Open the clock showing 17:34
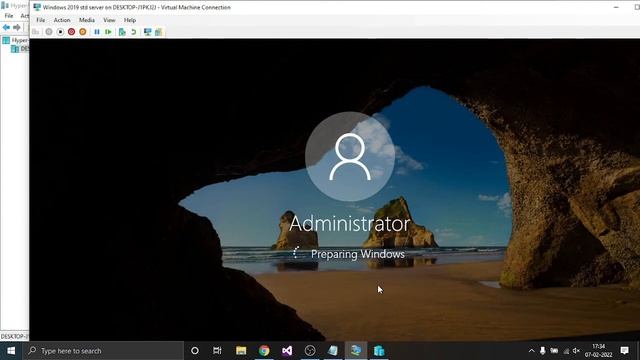The height and width of the screenshot is (360, 640). pos(598,351)
